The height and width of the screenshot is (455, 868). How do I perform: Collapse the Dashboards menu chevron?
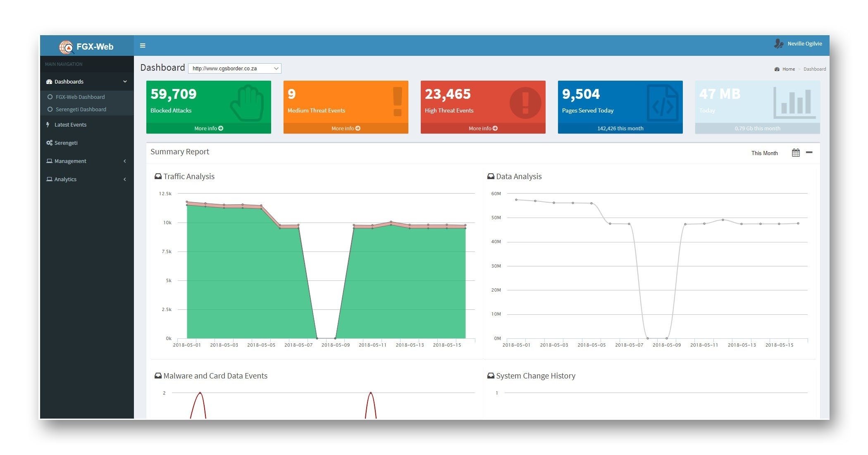(125, 81)
